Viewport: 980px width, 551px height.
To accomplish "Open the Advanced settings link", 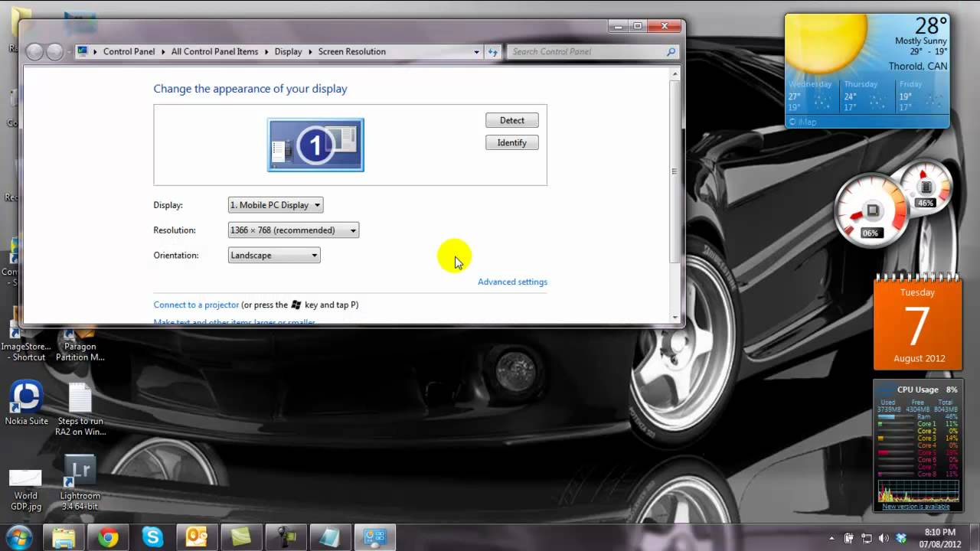I will coord(512,282).
